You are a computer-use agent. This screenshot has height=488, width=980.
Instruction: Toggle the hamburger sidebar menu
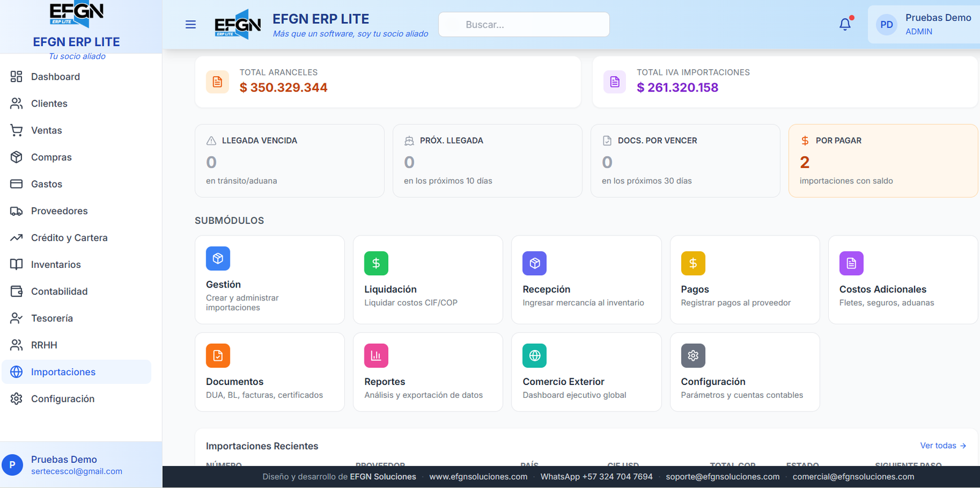coord(190,25)
